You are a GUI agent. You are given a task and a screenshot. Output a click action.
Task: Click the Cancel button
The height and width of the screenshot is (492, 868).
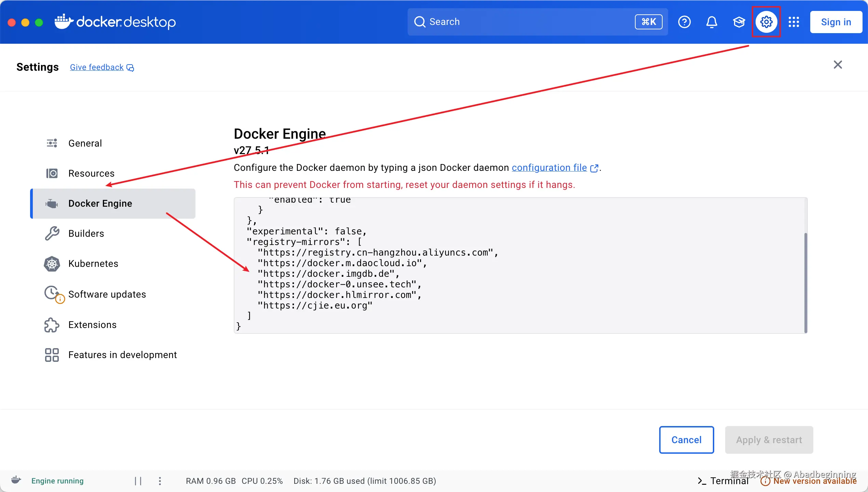point(686,439)
